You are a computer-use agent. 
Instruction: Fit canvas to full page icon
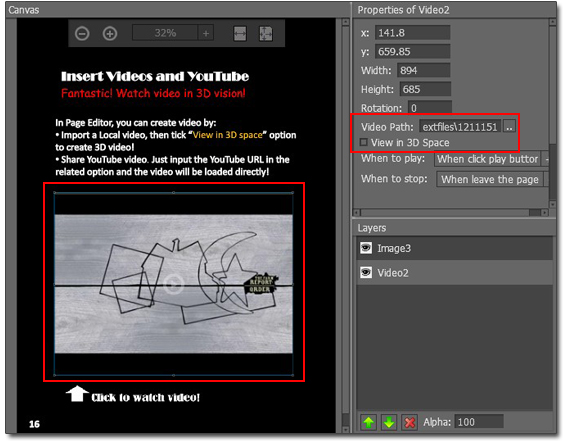click(266, 34)
